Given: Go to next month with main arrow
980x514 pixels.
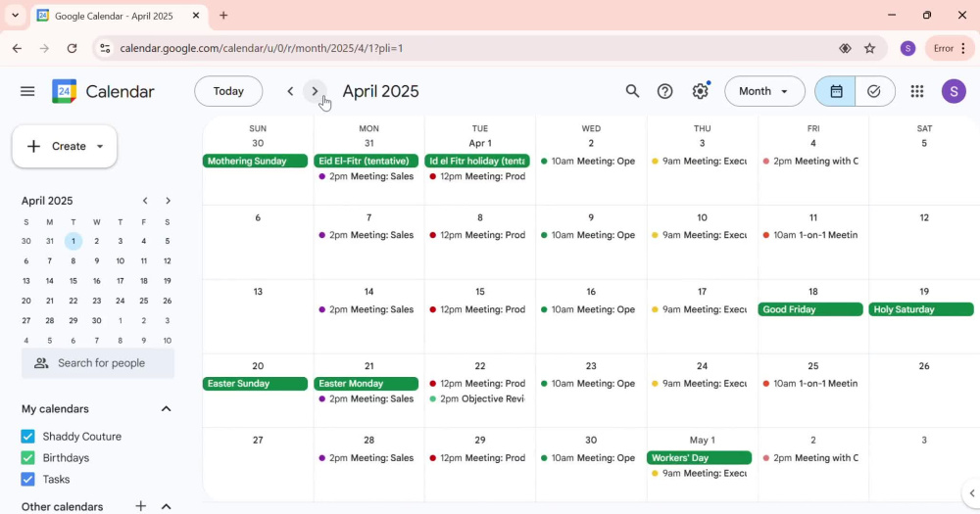Looking at the screenshot, I should point(315,91).
